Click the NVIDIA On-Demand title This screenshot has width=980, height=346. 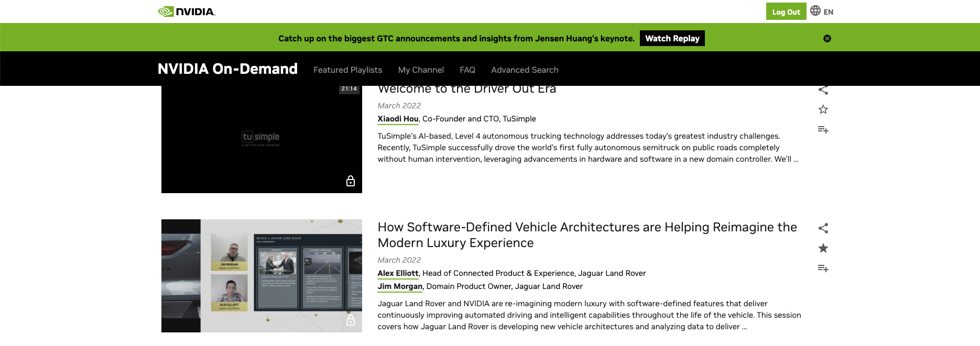[227, 69]
